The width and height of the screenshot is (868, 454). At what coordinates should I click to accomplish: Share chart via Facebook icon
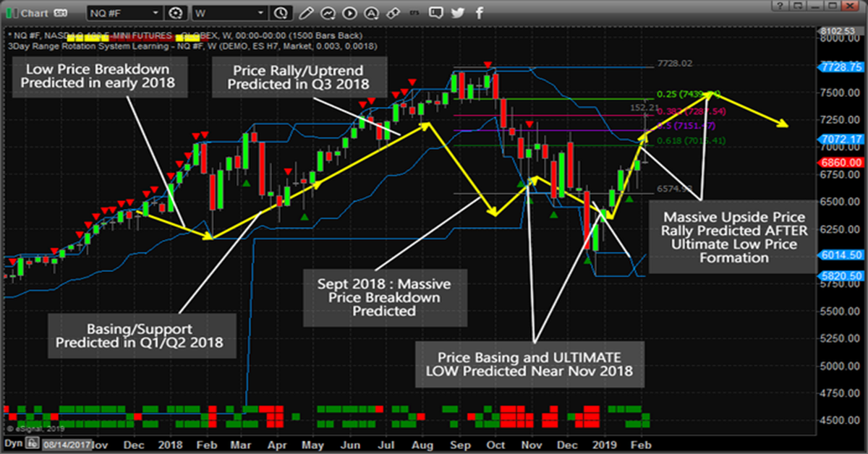pos(477,12)
